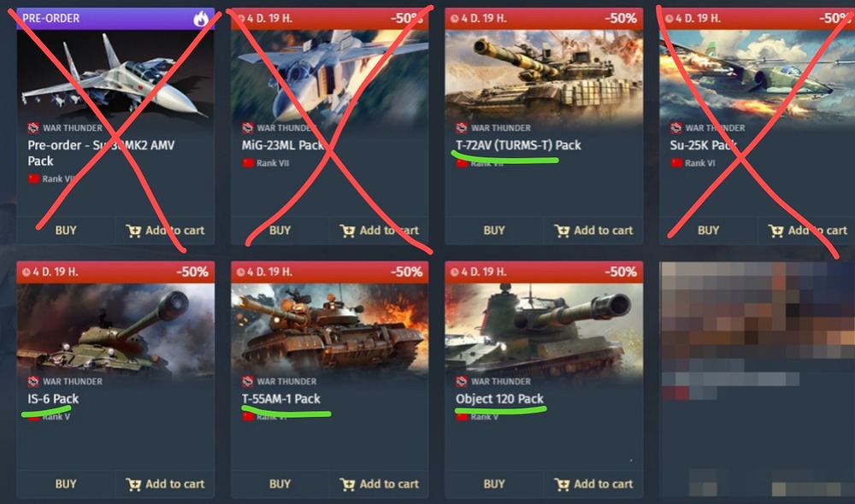This screenshot has height=504, width=855.
Task: Click War Thunder logo on IS-6 card
Action: click(x=33, y=381)
